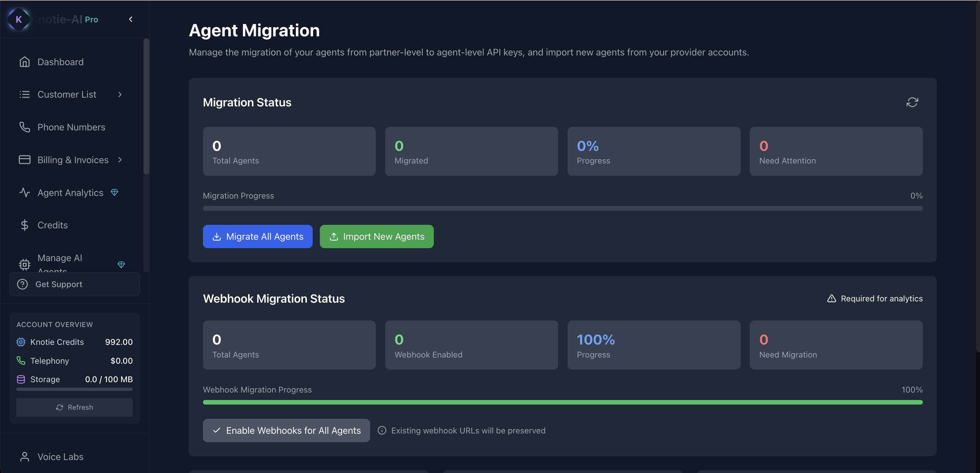Expand the Customer List submenu arrow
Image resolution: width=980 pixels, height=473 pixels.
120,94
